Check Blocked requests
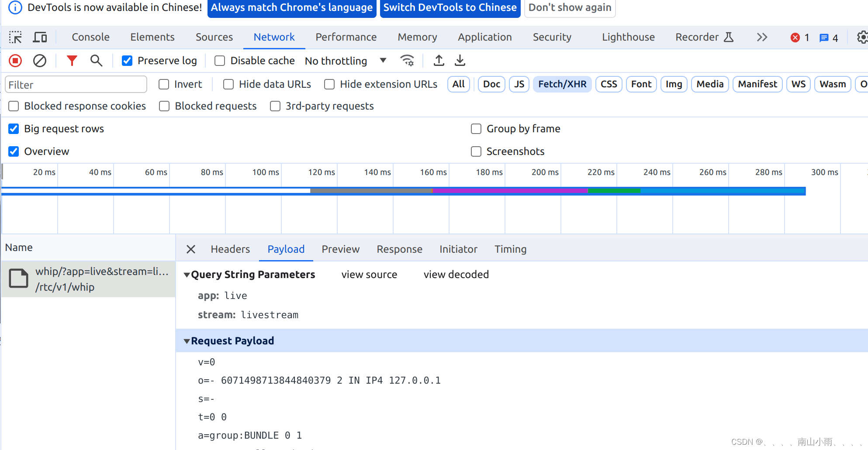Viewport: 868px width, 450px height. coord(164,106)
